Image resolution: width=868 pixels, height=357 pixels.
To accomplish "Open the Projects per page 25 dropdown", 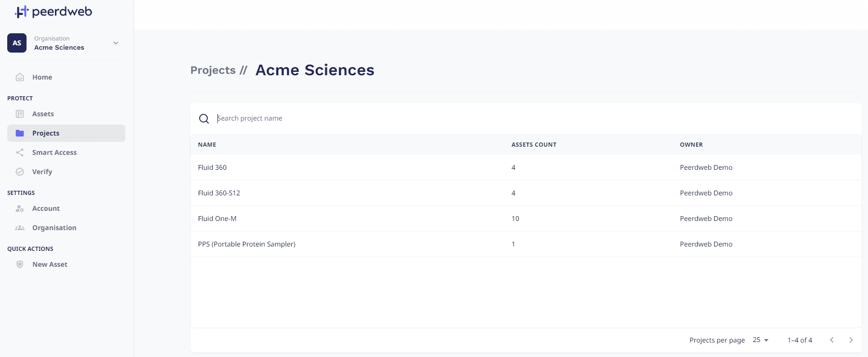I will click(760, 340).
